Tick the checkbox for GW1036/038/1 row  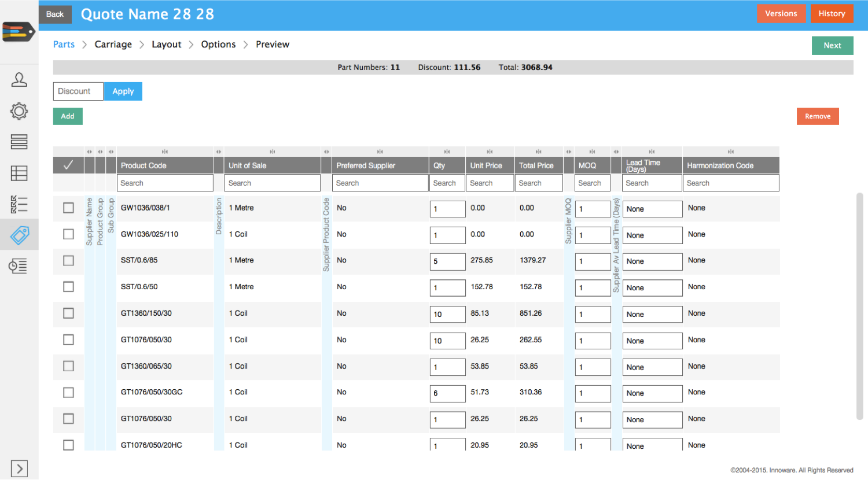68,208
